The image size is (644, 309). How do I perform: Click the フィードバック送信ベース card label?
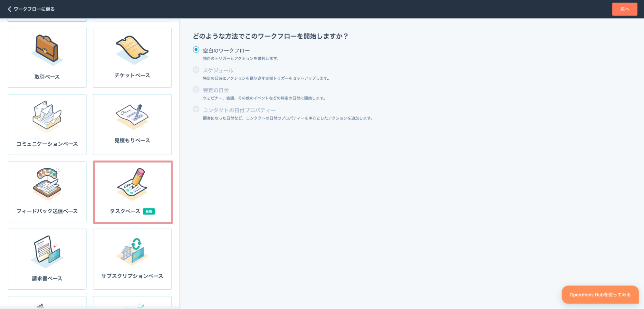47,211
